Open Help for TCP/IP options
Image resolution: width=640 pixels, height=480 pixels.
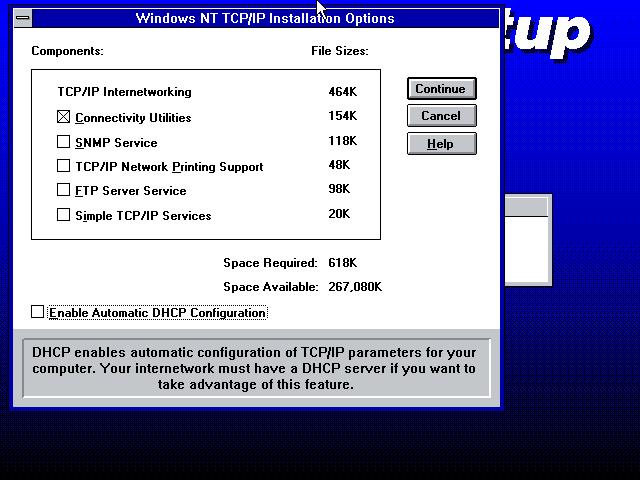coord(442,144)
